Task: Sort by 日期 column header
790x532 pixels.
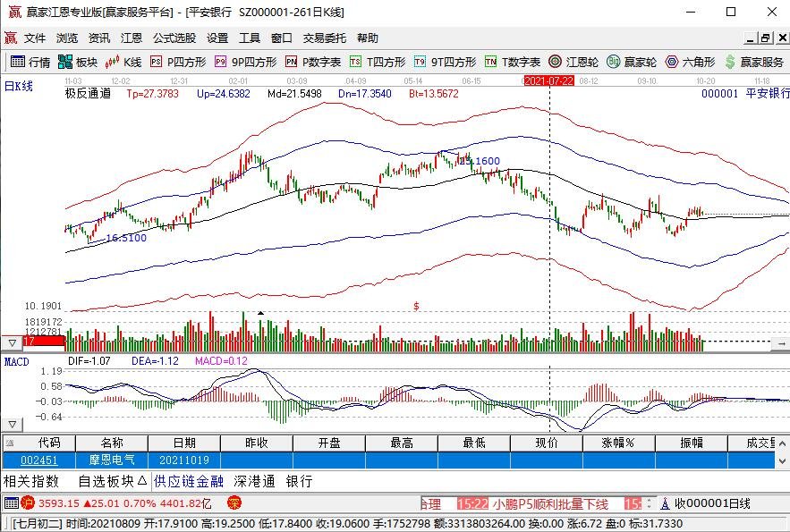Action: tap(184, 443)
